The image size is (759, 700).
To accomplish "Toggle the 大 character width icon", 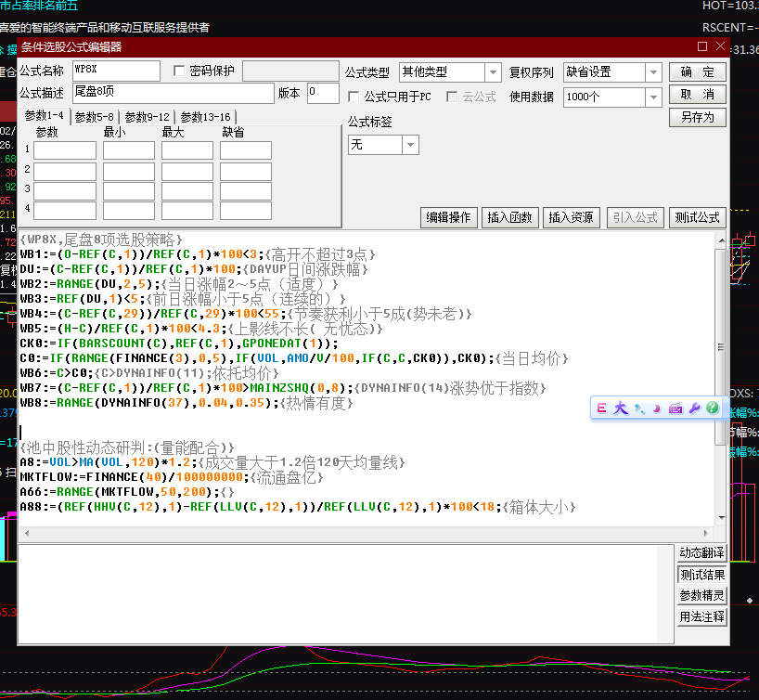I will pos(621,408).
